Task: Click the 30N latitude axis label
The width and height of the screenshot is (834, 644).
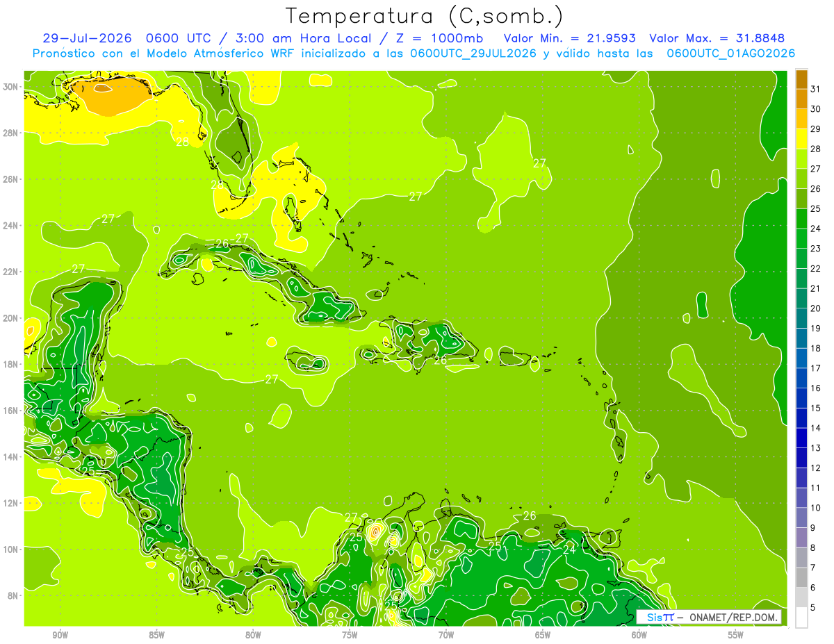Action: tap(12, 87)
